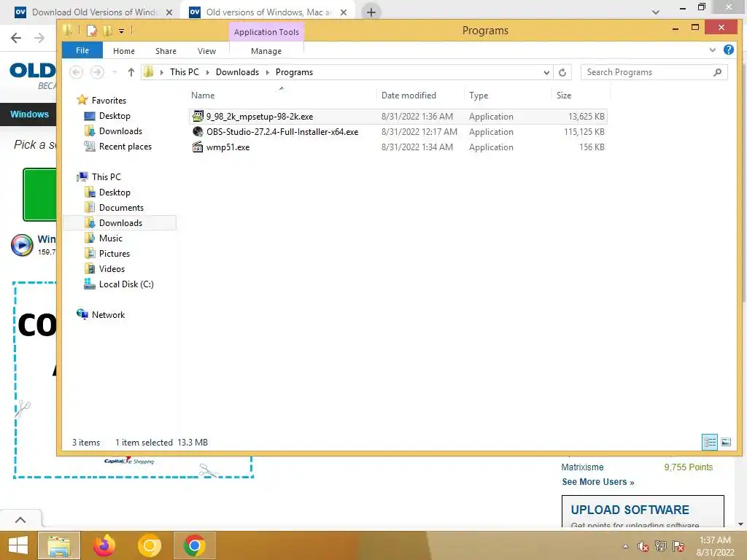Open Music folder in navigation pane
This screenshot has width=747, height=560.
(x=111, y=238)
